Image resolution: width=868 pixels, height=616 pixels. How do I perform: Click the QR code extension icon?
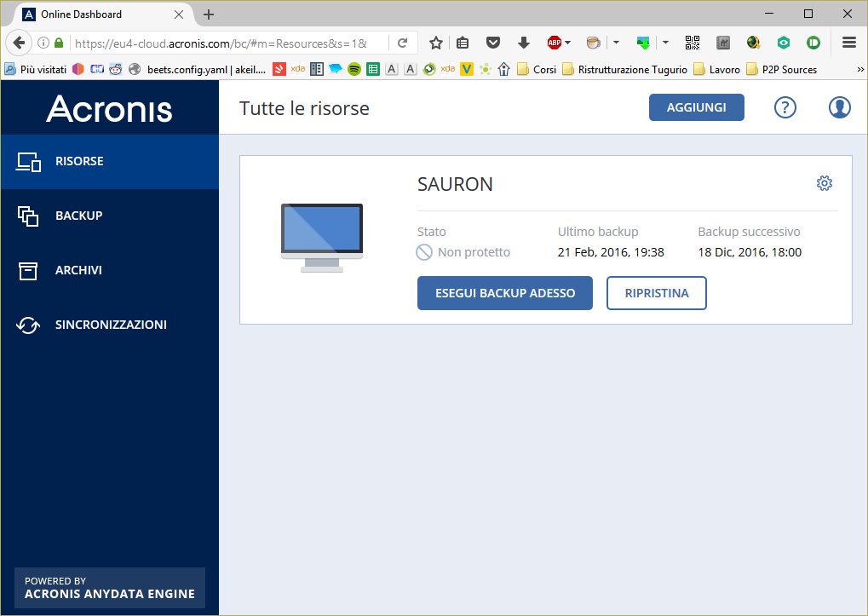tap(692, 43)
